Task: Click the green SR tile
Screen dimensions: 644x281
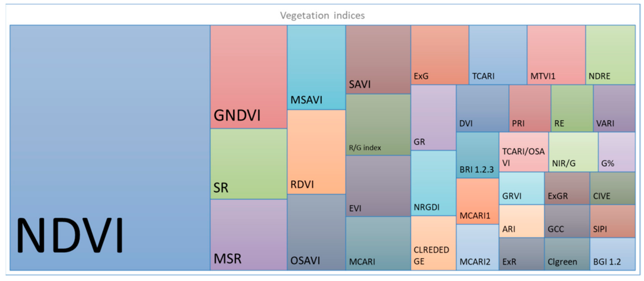Action: pyautogui.click(x=249, y=164)
